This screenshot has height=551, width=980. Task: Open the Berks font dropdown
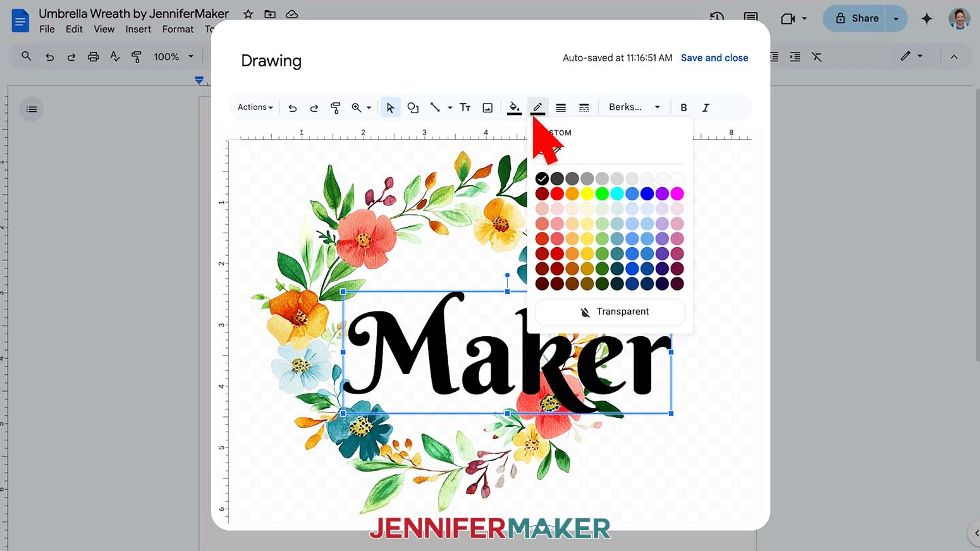[634, 107]
